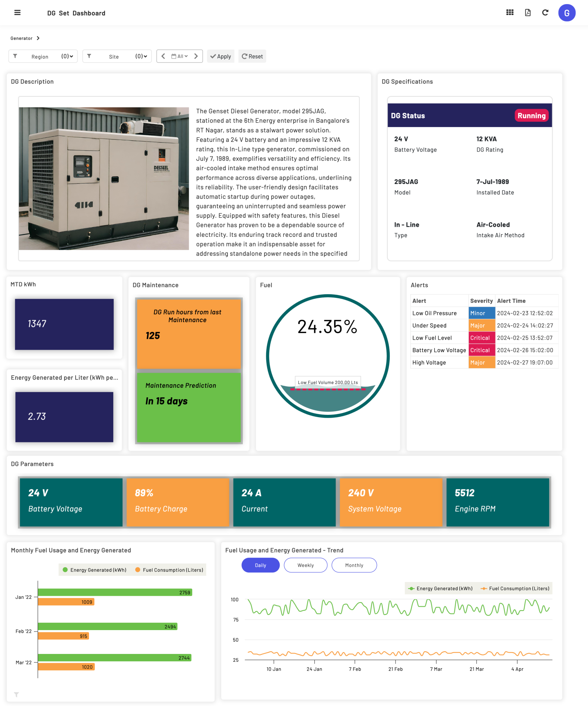The image size is (588, 715).
Task: Click the Severity column header
Action: (x=481, y=301)
